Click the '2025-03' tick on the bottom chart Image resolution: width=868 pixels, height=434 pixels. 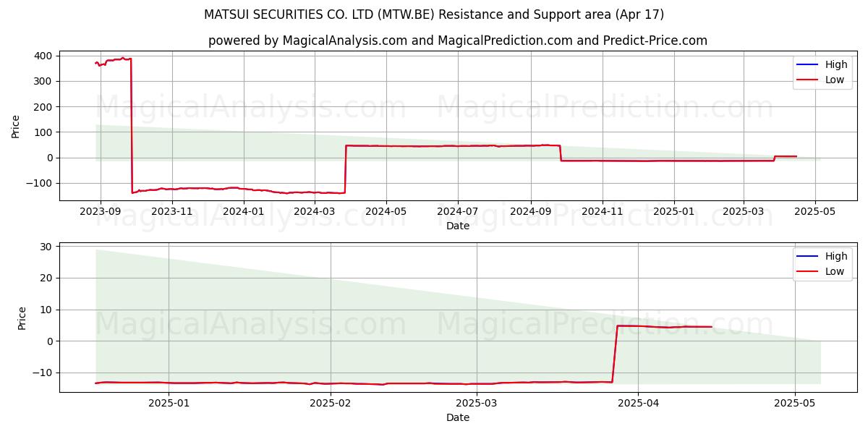click(477, 403)
